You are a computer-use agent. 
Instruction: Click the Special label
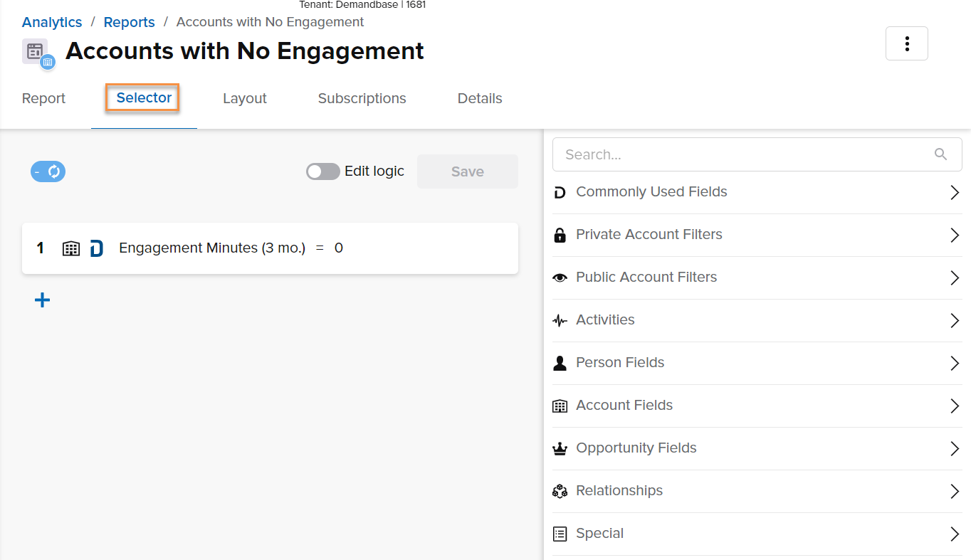pyautogui.click(x=599, y=534)
